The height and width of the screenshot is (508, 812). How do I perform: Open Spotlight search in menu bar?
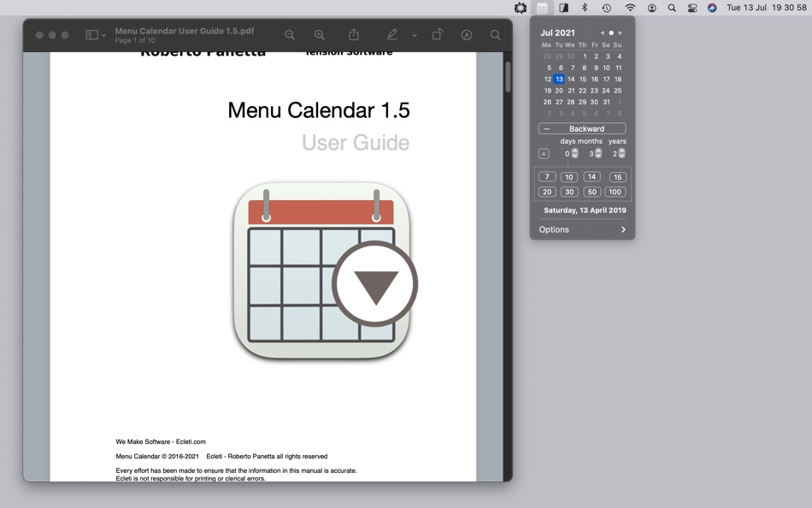point(672,8)
